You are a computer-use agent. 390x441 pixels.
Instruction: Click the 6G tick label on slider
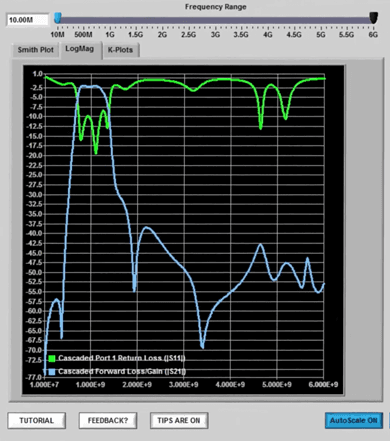(373, 35)
